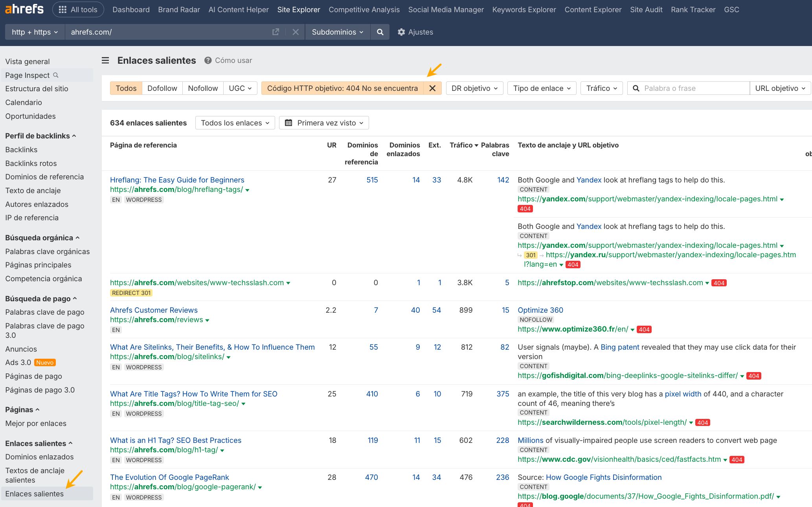Screen dimensions: 812x507
Task: Open Primera vez visto date dropdown
Action: (x=324, y=123)
